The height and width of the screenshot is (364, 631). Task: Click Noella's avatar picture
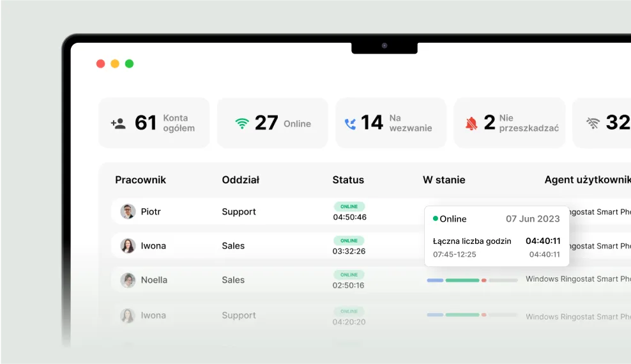point(128,280)
